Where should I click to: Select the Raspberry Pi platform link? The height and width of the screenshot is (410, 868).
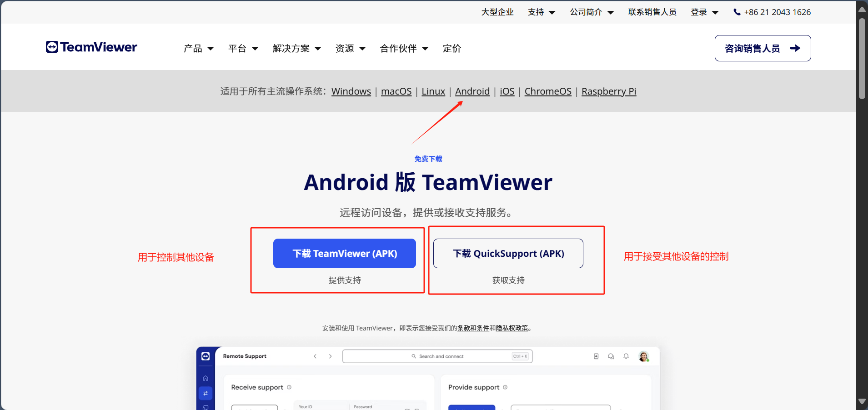click(x=609, y=91)
